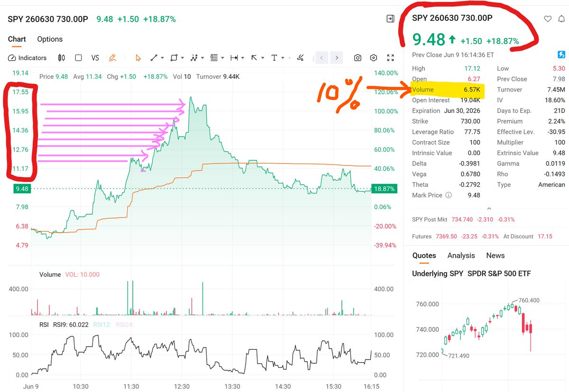This screenshot has width=569, height=392.
Task: Click the Open Interest value 19.04K
Action: pos(470,100)
